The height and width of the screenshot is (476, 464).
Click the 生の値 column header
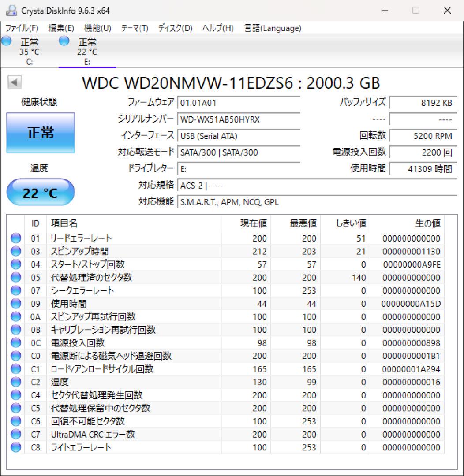pyautogui.click(x=407, y=223)
